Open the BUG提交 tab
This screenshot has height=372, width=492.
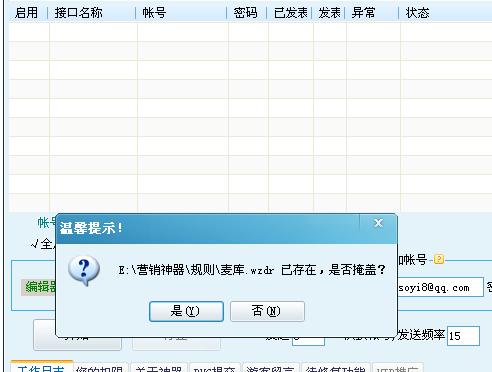point(215,368)
